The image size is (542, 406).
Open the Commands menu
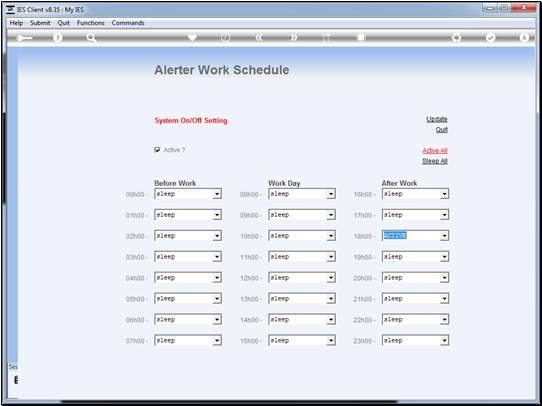[128, 23]
